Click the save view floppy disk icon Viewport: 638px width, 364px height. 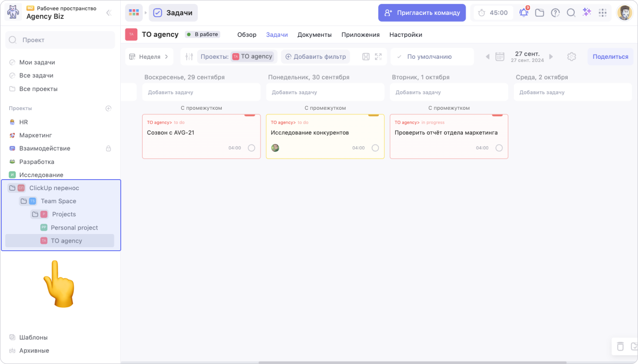366,57
